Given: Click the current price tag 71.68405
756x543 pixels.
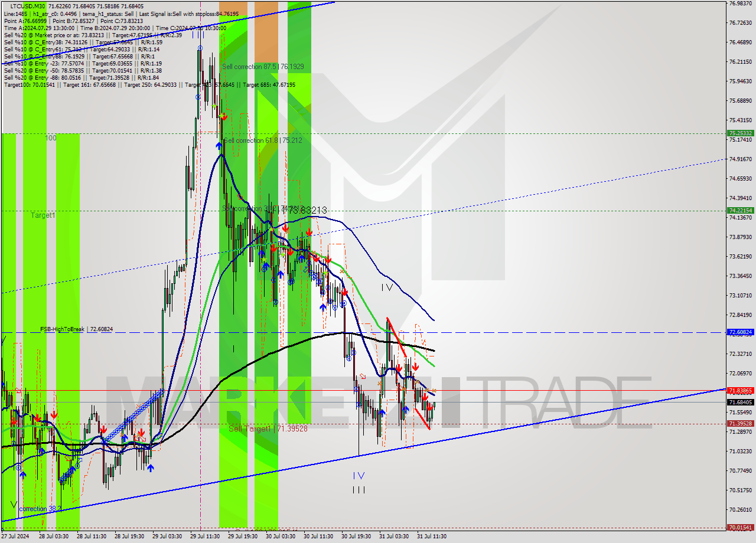Looking at the screenshot, I should [740, 402].
